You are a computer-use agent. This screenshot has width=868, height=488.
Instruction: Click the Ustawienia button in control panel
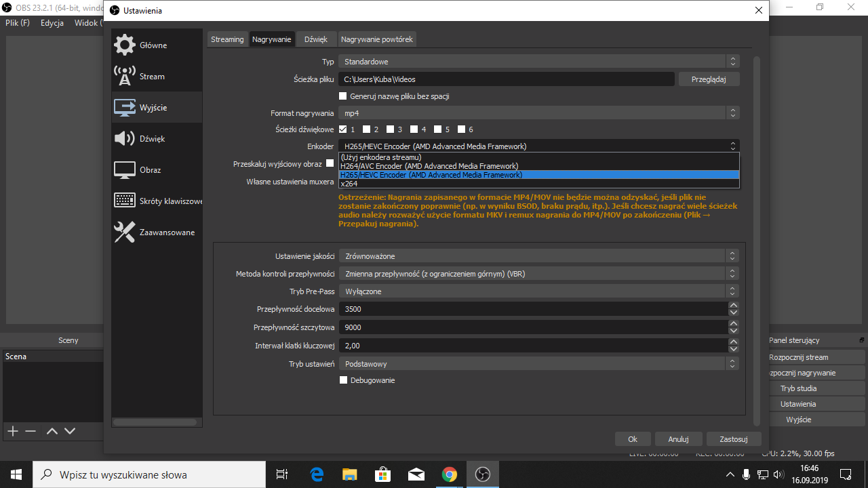[x=798, y=404]
